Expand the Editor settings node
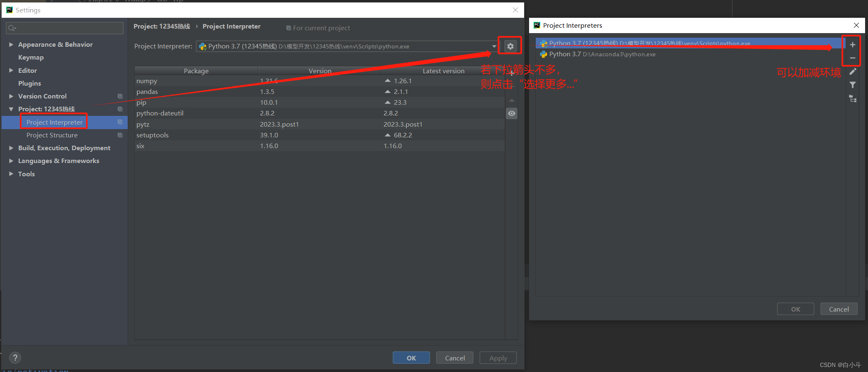 [x=11, y=70]
